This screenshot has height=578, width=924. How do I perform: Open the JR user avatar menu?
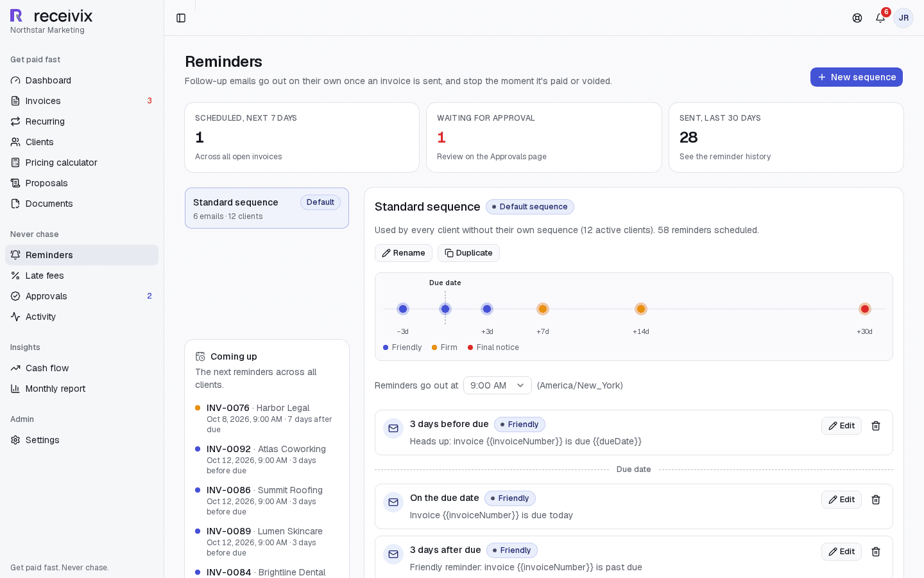tap(903, 18)
